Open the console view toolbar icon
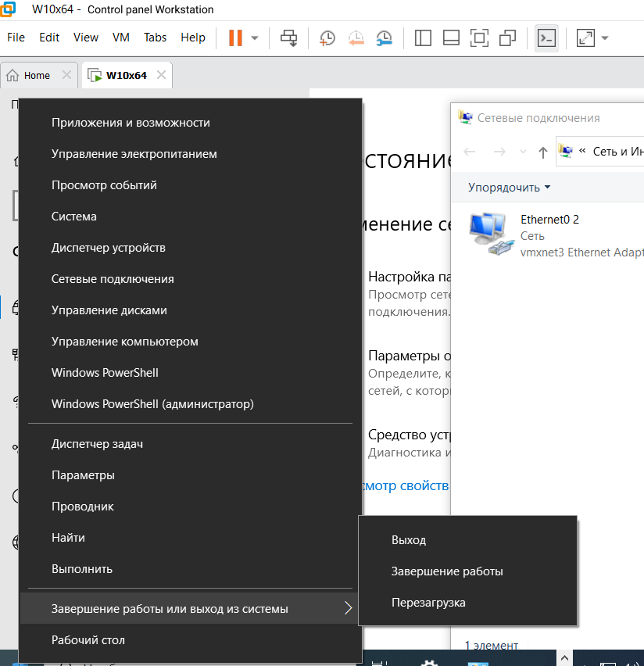Image resolution: width=644 pixels, height=666 pixels. [x=546, y=38]
